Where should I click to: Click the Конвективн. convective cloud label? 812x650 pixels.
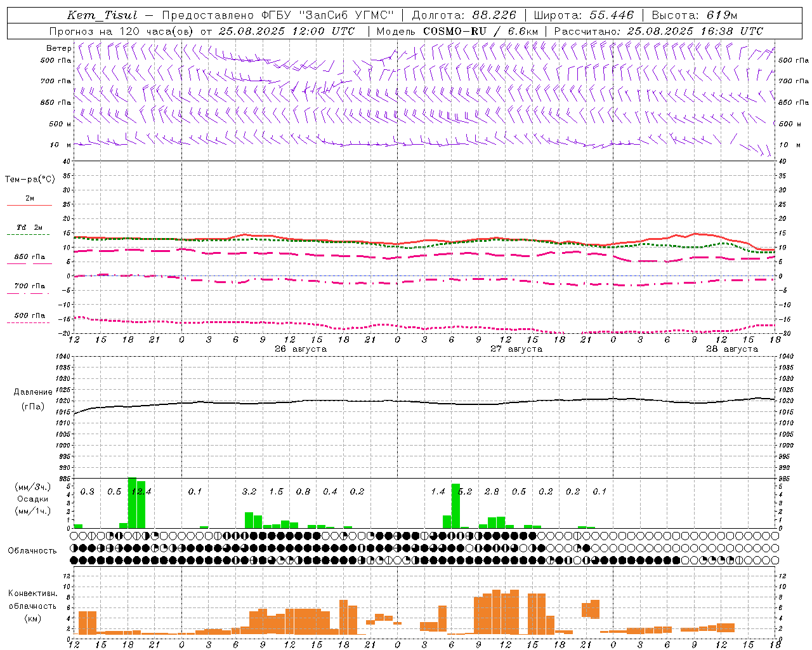click(x=32, y=594)
